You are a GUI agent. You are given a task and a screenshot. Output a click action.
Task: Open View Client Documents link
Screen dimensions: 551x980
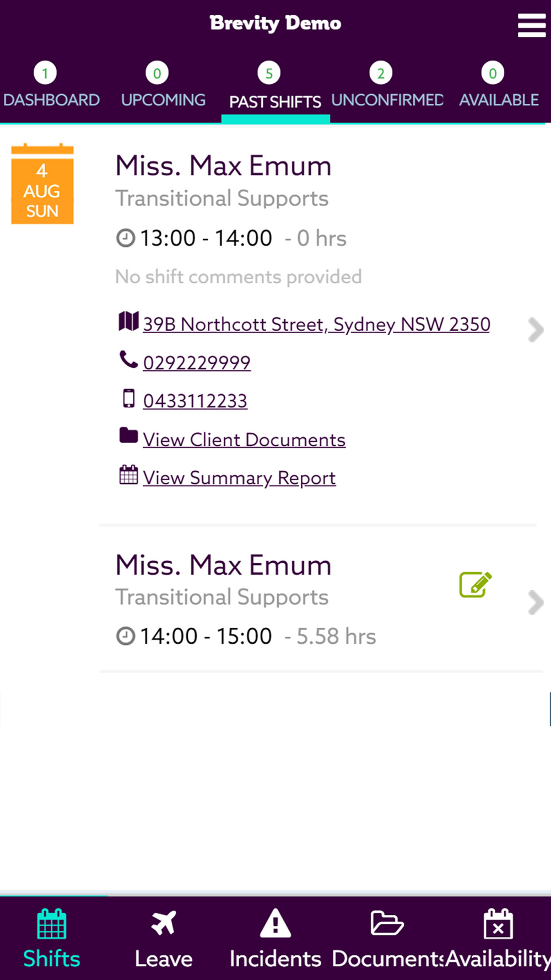[244, 440]
